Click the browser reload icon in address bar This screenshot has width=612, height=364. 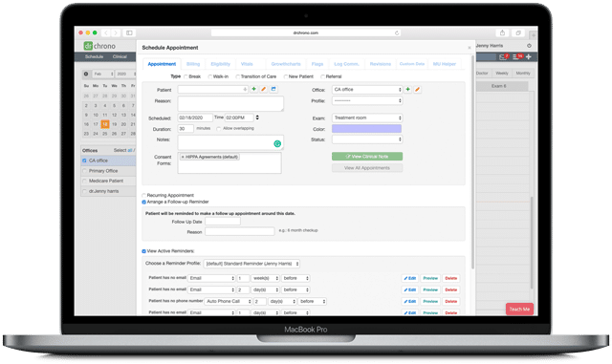click(397, 32)
